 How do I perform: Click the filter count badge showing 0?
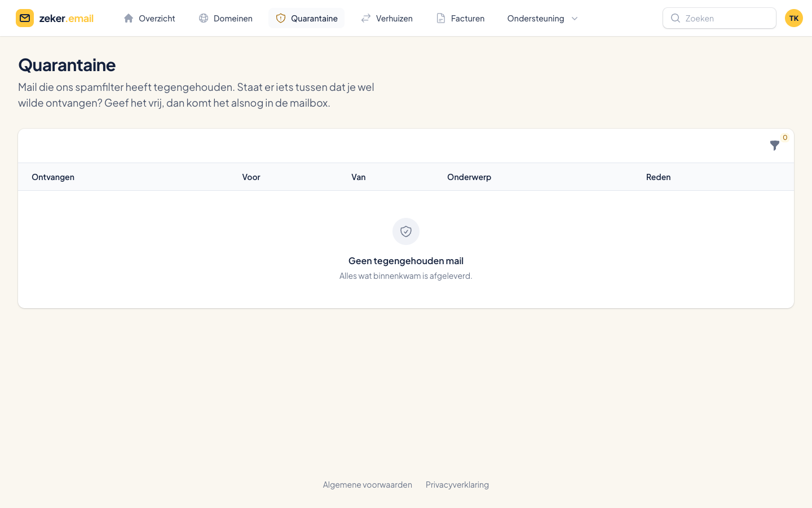click(785, 137)
